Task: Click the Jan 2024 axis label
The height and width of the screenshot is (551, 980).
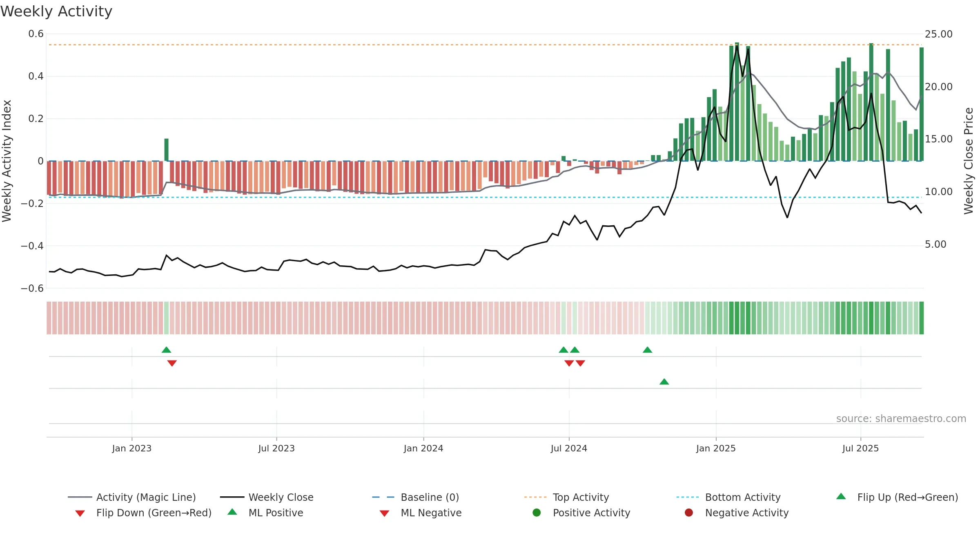Action: coord(423,448)
